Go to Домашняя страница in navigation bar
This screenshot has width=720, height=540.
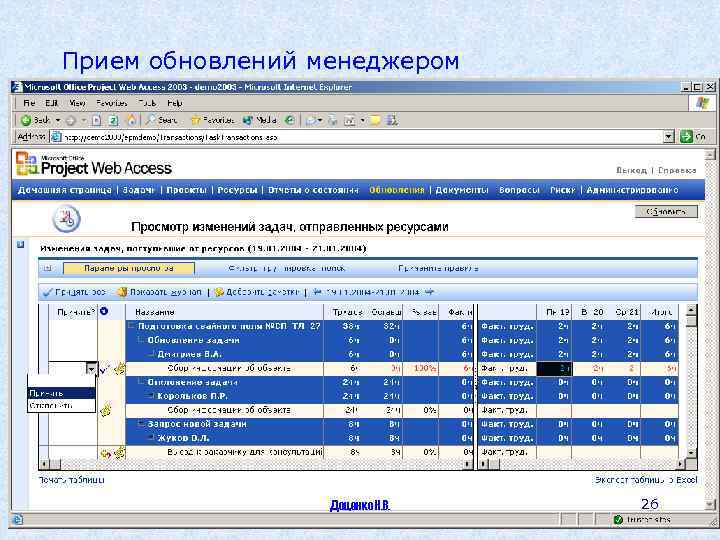[x=64, y=190]
